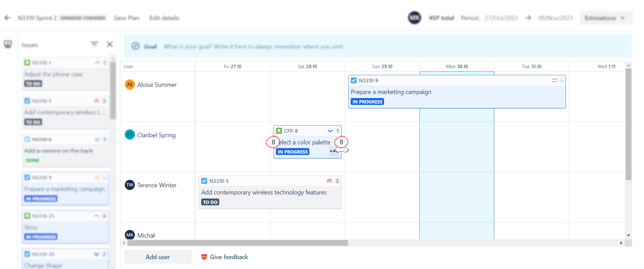Click the Mon 30.10 column header
Viewport: 644px width, 269px height.
click(457, 67)
